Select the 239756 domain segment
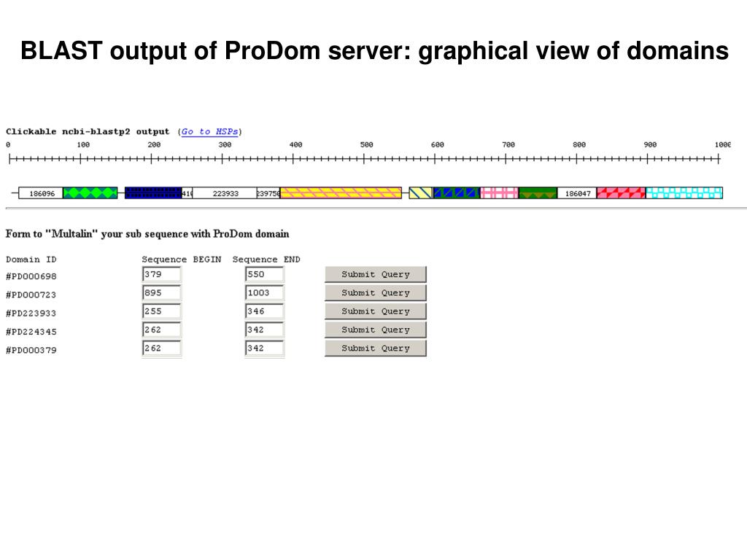The width and height of the screenshot is (747, 560). point(268,192)
